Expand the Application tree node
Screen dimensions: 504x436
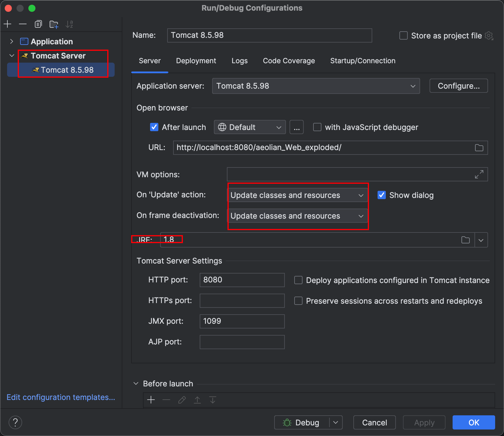click(x=12, y=41)
